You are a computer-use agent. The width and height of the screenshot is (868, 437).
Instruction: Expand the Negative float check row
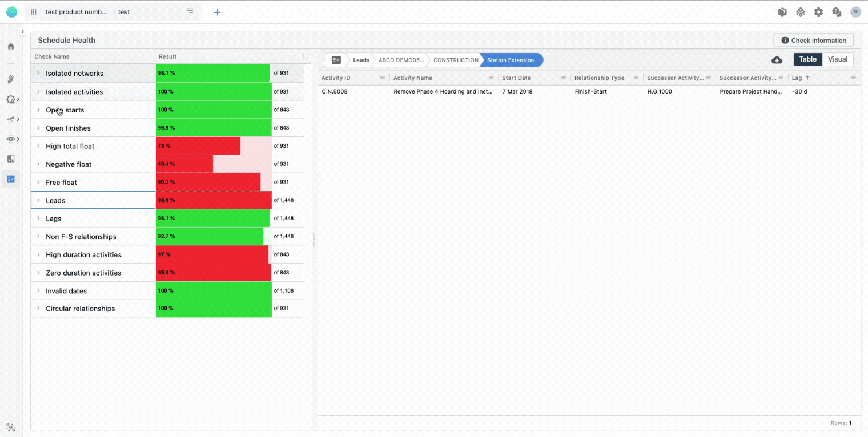(x=38, y=164)
